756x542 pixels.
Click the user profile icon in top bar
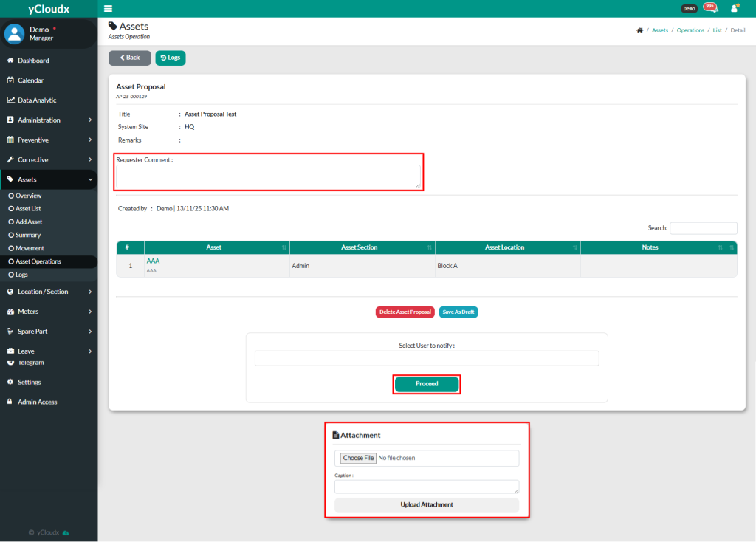pyautogui.click(x=734, y=8)
